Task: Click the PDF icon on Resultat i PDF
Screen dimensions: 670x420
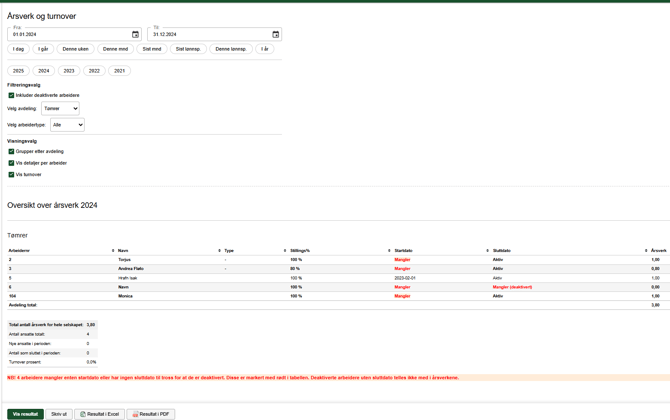Action: coord(136,414)
